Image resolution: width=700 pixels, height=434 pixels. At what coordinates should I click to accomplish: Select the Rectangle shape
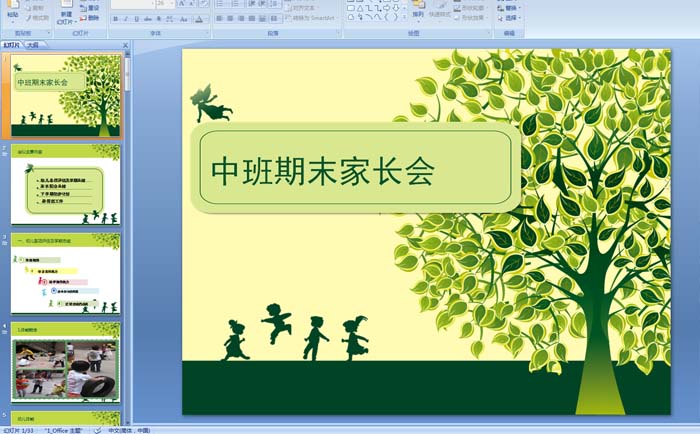tap(351, 8)
